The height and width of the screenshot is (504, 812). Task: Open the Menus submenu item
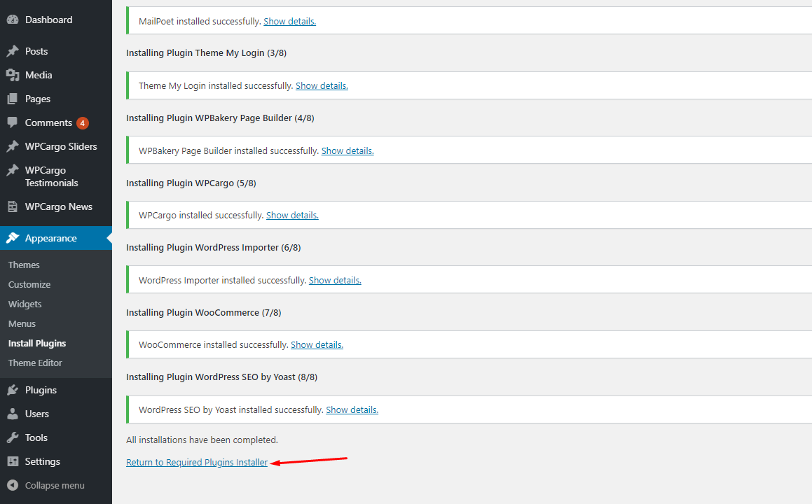(x=22, y=324)
